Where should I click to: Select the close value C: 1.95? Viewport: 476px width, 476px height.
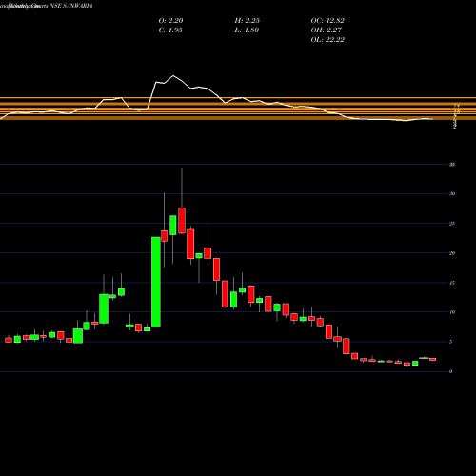point(170,30)
